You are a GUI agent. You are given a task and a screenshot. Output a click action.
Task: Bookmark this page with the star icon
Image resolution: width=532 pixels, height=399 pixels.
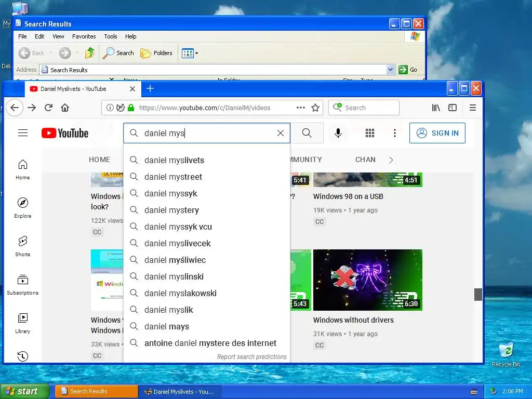[x=315, y=108]
